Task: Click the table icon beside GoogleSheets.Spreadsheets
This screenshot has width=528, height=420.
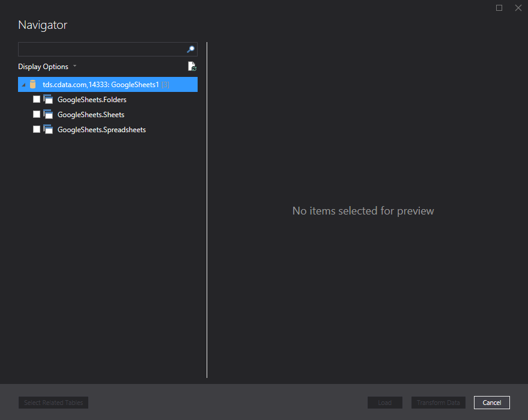Action: [48, 129]
